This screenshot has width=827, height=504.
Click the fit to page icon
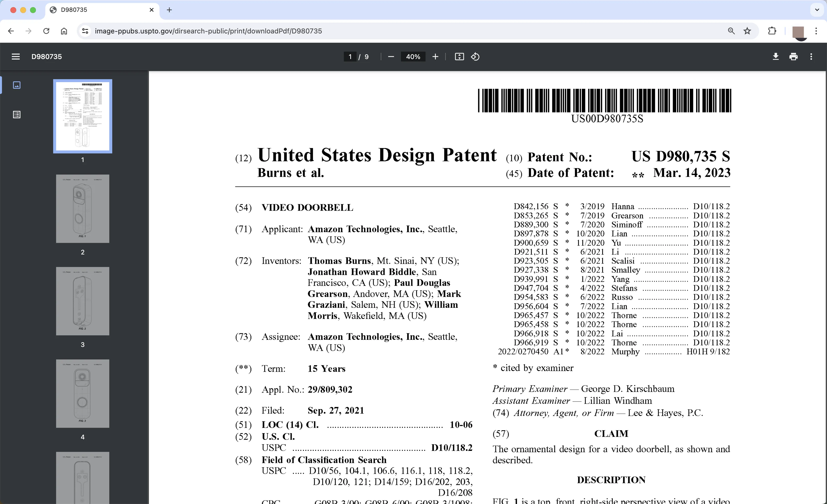[459, 57]
